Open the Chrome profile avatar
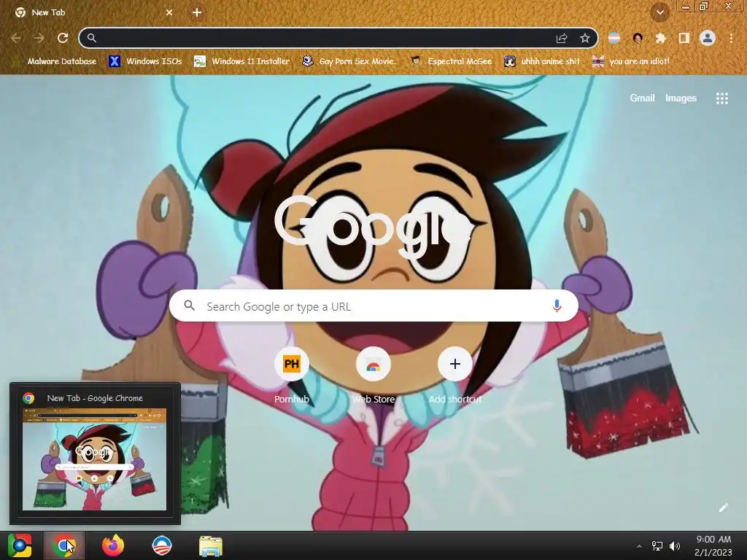This screenshot has width=747, height=560. [x=708, y=38]
